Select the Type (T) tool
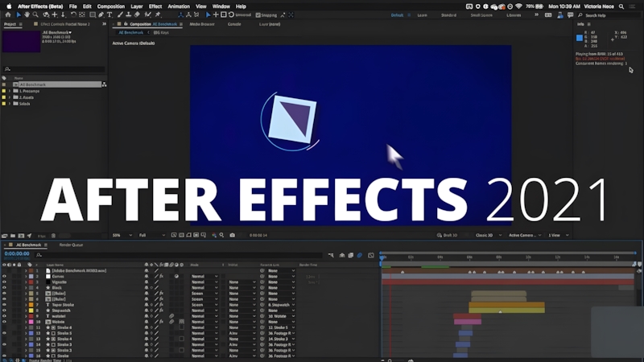 109,14
